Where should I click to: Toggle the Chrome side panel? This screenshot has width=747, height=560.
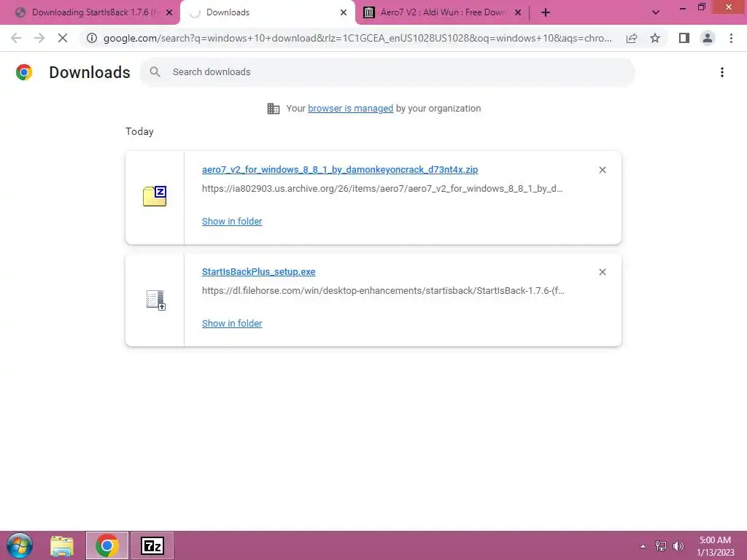pos(684,38)
